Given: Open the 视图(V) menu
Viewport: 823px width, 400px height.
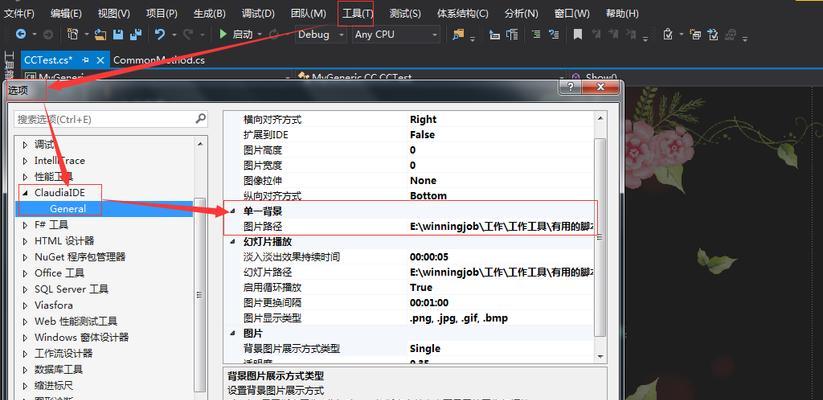Looking at the screenshot, I should point(114,14).
